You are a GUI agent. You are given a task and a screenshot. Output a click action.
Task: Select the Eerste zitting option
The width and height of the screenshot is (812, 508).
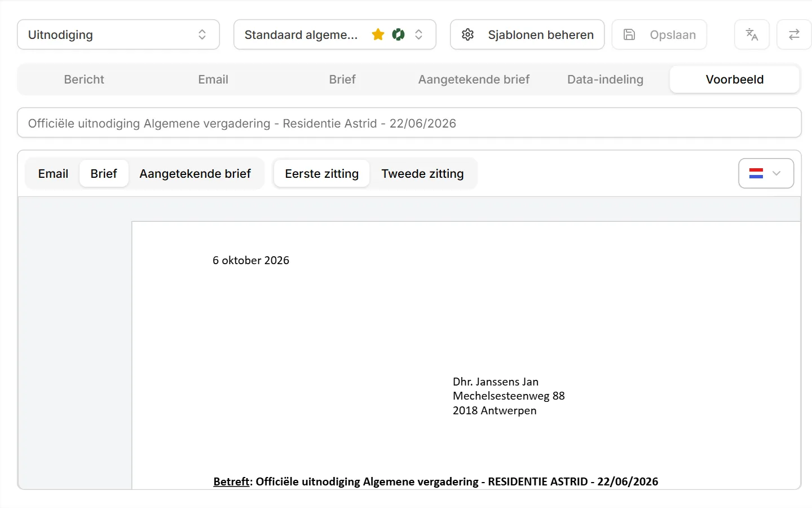click(x=322, y=174)
